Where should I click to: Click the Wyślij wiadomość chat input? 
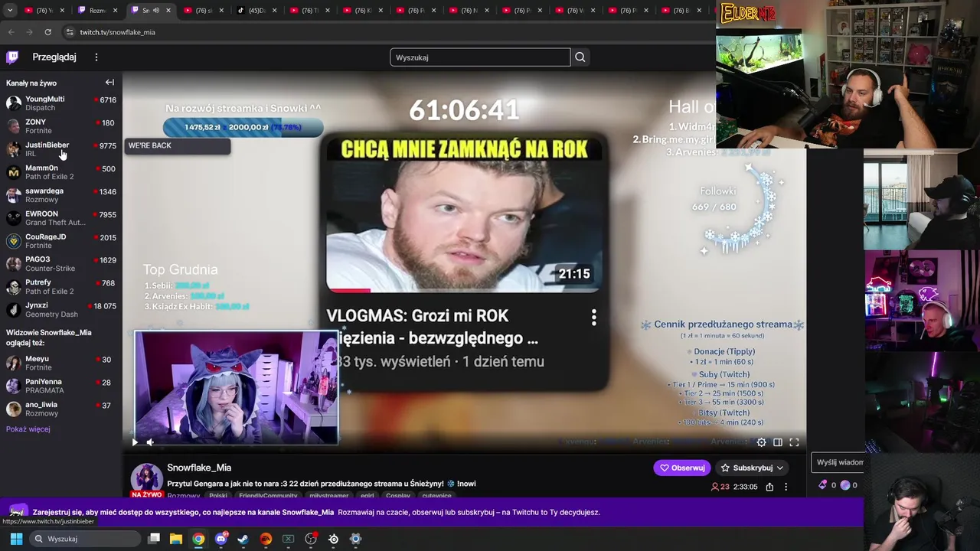tap(839, 462)
